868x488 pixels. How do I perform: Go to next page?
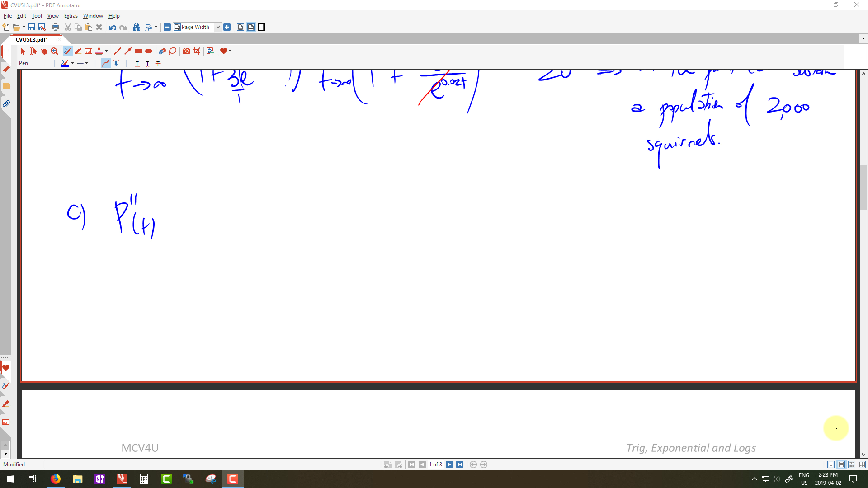[449, 465]
